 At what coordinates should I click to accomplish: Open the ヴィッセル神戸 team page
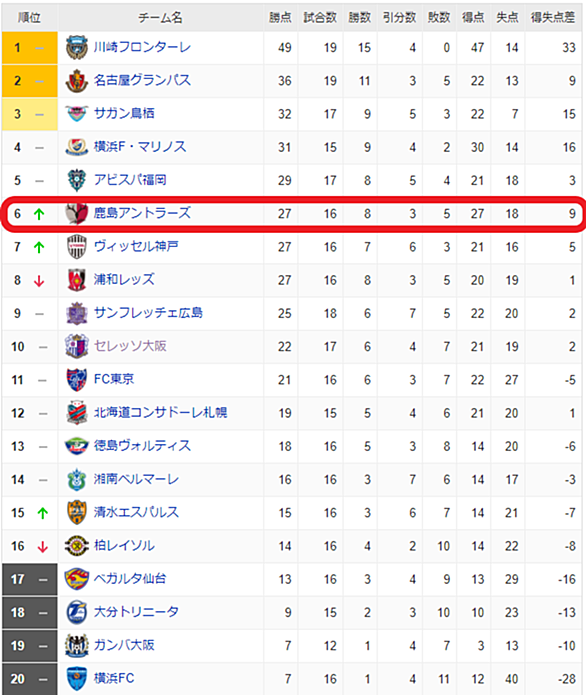point(136,246)
